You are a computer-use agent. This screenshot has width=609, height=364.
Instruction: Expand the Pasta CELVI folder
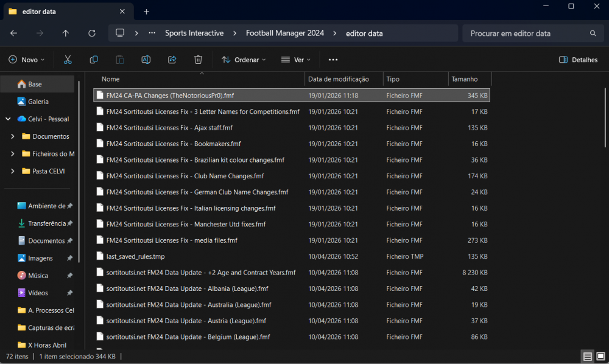(12, 171)
